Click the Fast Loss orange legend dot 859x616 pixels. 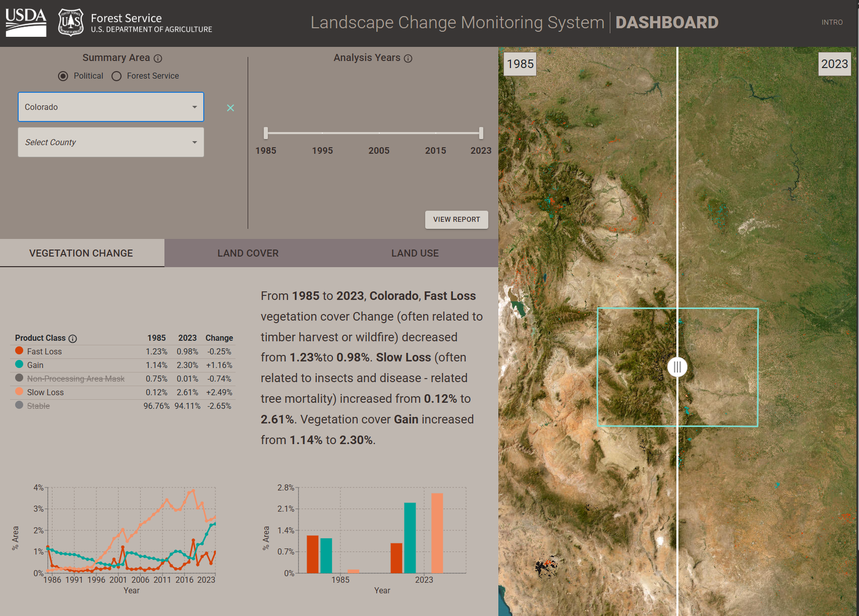(x=19, y=351)
